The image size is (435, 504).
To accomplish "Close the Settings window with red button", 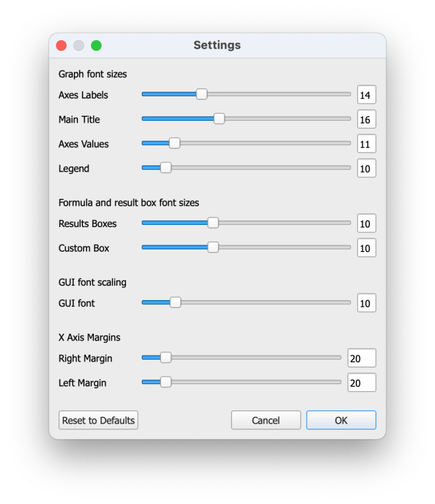I will (x=61, y=46).
